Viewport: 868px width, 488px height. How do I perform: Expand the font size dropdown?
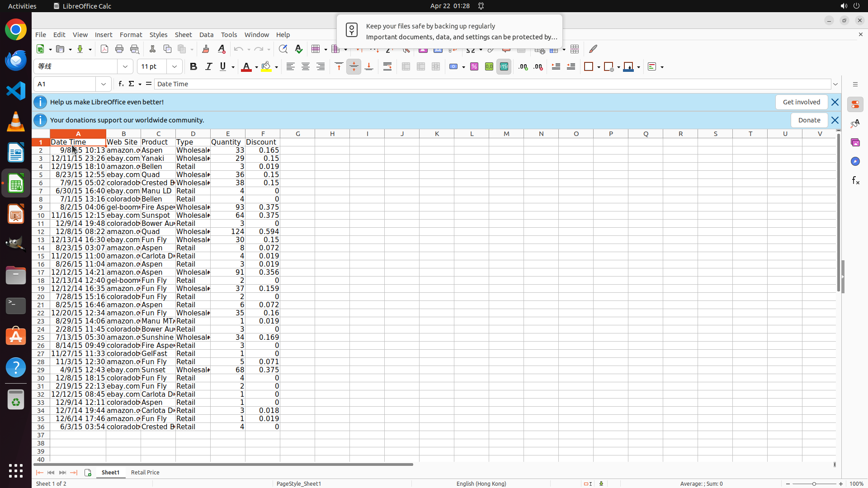click(x=175, y=67)
